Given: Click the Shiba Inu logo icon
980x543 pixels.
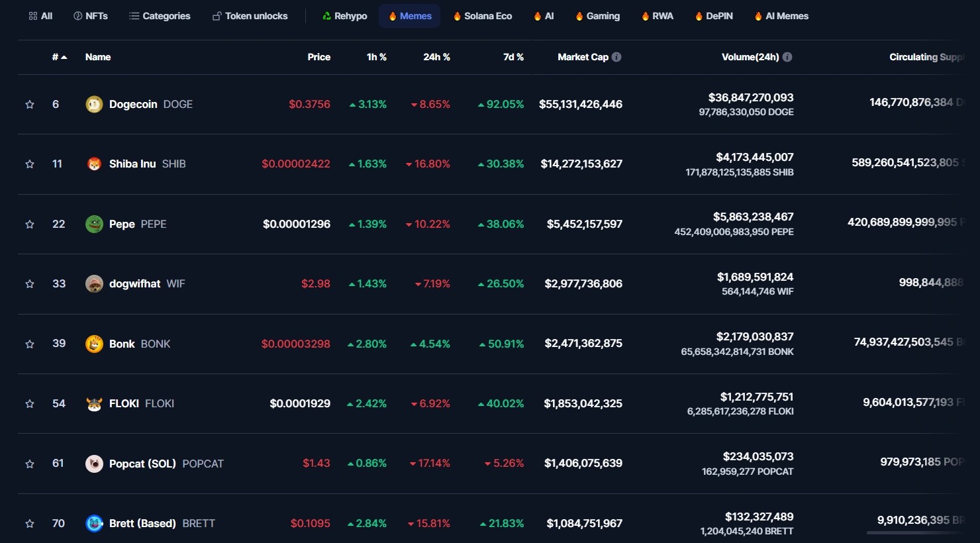Looking at the screenshot, I should pyautogui.click(x=94, y=164).
